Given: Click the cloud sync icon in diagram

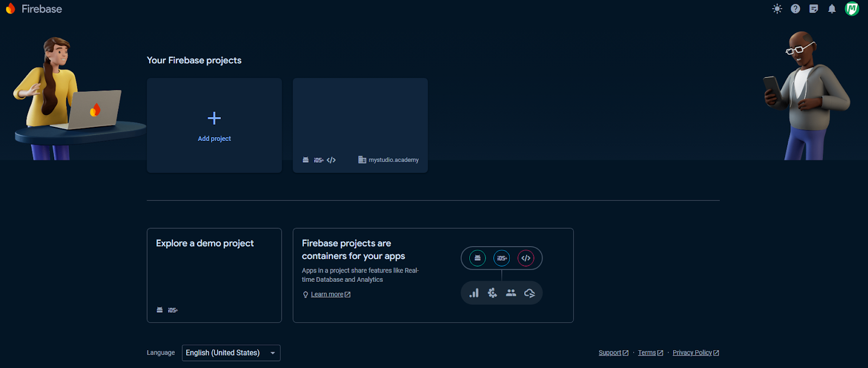Looking at the screenshot, I should [x=529, y=293].
